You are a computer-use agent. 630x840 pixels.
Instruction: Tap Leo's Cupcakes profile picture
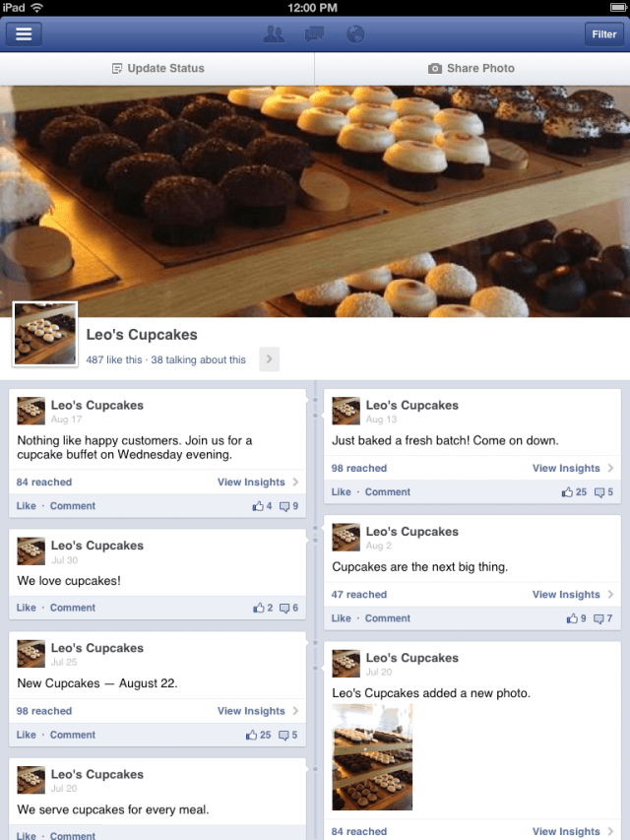[x=45, y=333]
